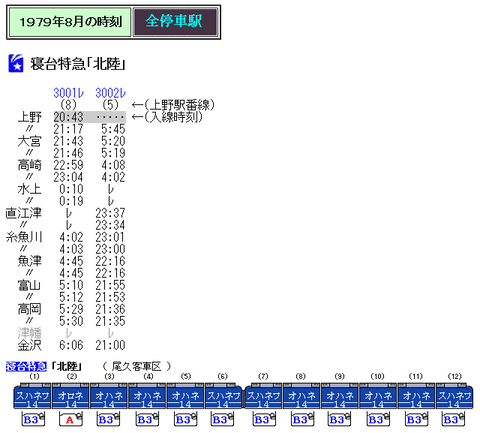480x433 pixels.
Task: Select car 6 スハネフ14 train car icon
Action: [224, 396]
